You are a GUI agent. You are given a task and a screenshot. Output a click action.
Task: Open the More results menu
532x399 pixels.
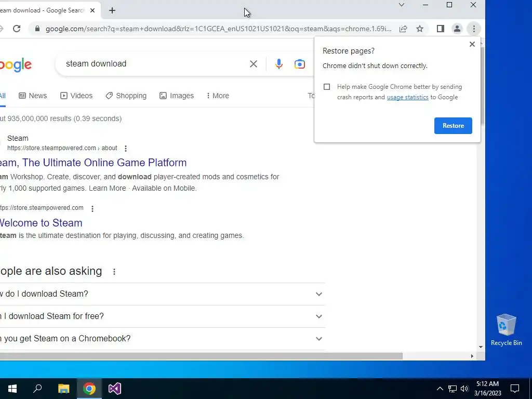[x=218, y=96]
